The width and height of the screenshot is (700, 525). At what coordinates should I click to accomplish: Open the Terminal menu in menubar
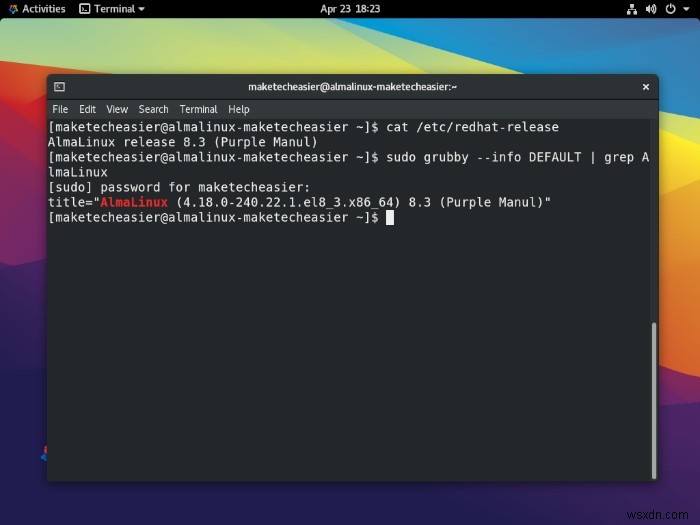pyautogui.click(x=198, y=109)
